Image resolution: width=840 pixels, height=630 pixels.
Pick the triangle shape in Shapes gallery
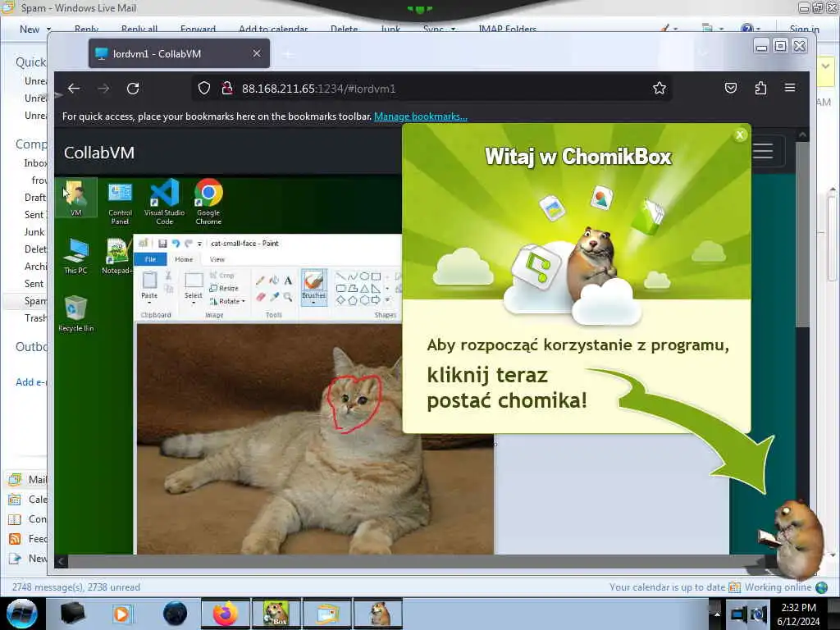point(364,289)
